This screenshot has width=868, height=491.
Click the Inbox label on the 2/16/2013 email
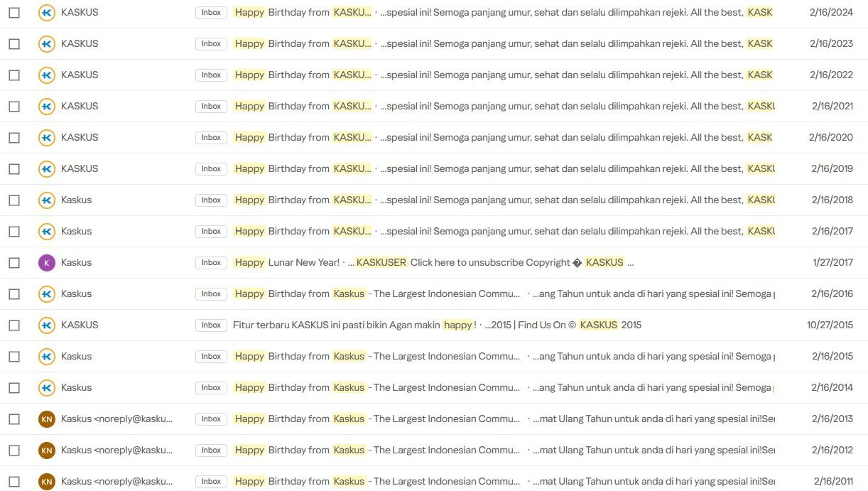pyautogui.click(x=211, y=419)
